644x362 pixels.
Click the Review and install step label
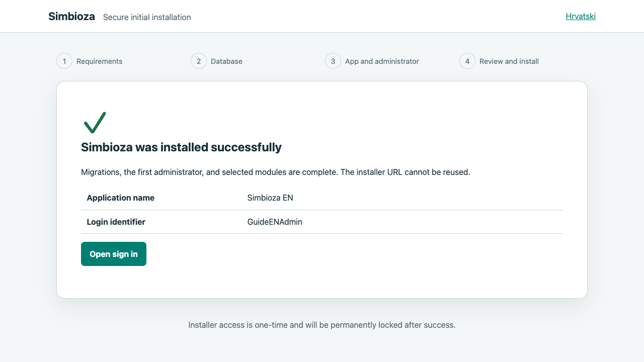(509, 61)
